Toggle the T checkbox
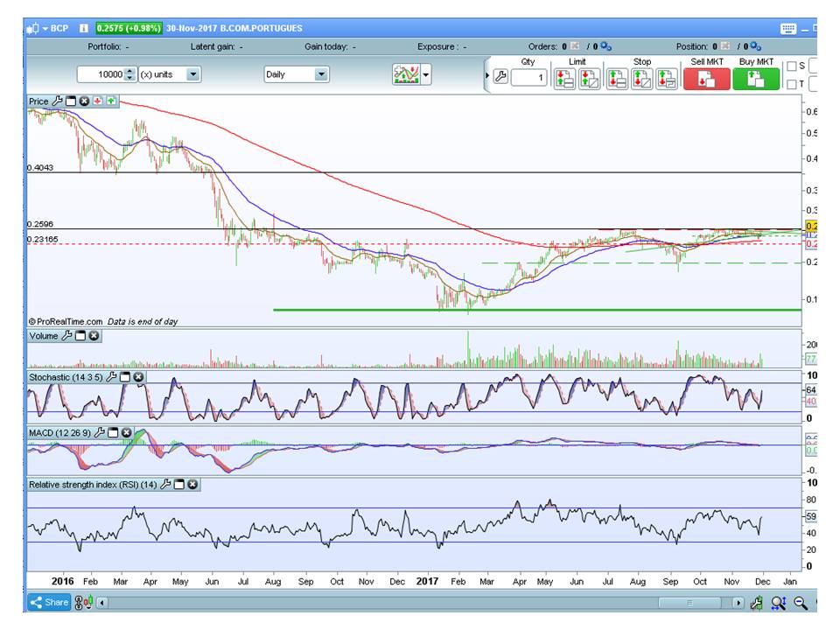The height and width of the screenshot is (630, 840). (792, 85)
